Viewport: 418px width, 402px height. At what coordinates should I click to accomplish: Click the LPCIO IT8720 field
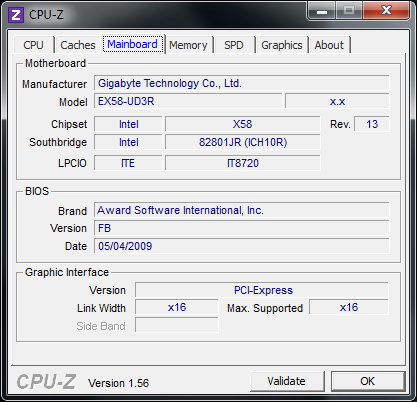coord(243,163)
